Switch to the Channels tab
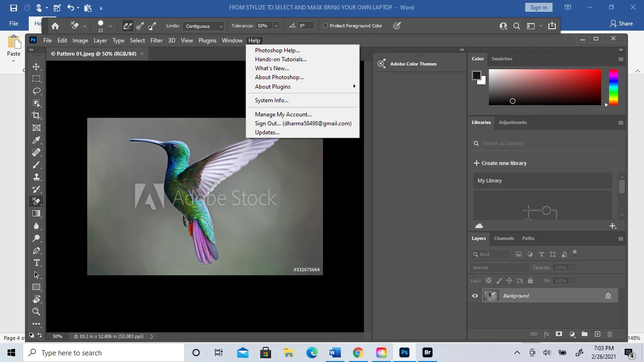 click(x=504, y=239)
